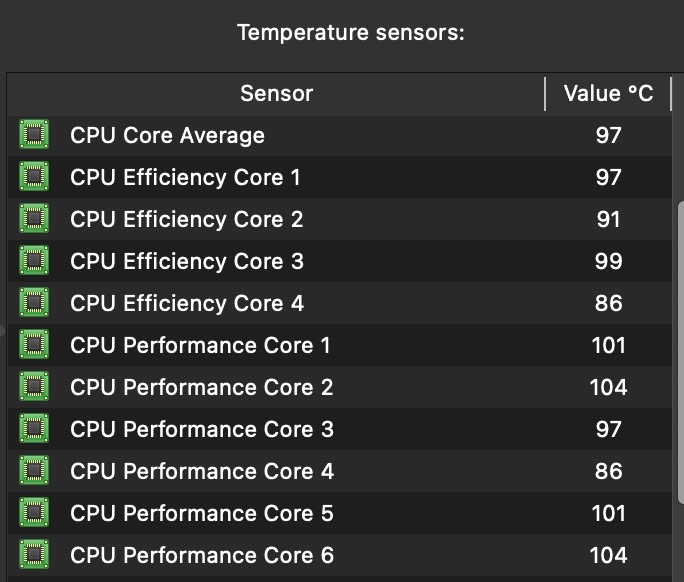Click the vertical scrollbar of the sensor list
Viewport: 684px width, 582px height.
point(679,350)
